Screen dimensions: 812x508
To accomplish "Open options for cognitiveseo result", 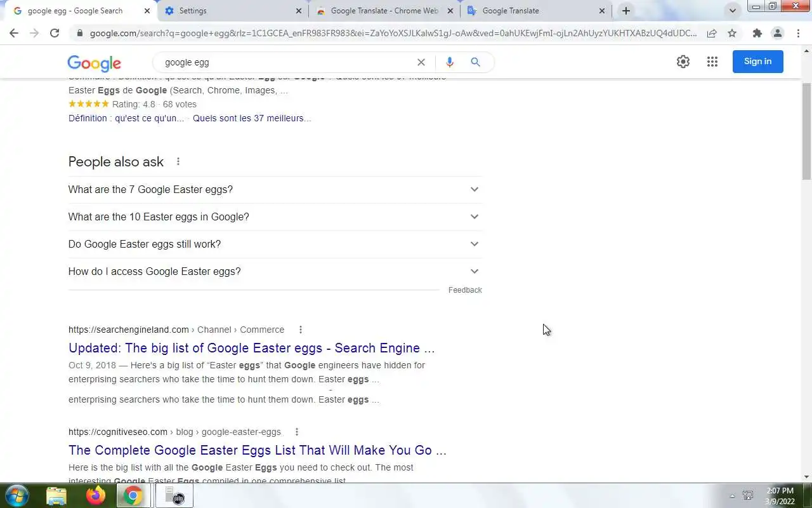I will coord(296,432).
